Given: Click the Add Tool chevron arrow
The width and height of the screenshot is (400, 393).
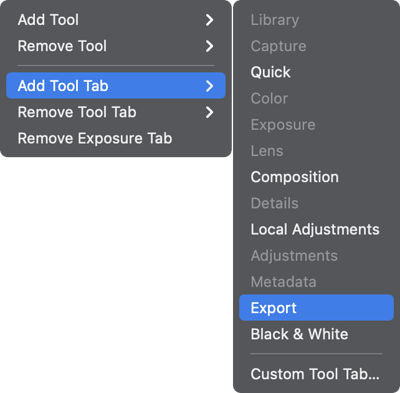Looking at the screenshot, I should click(209, 20).
